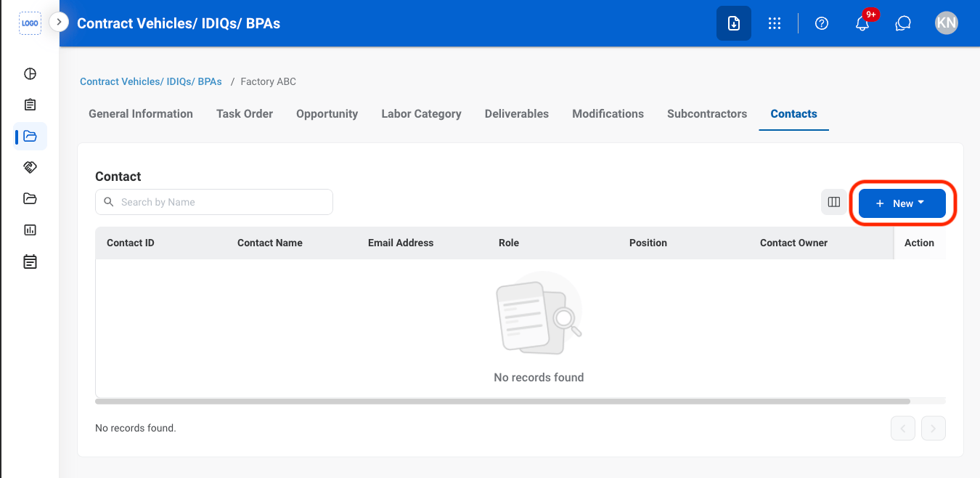Open the chat messages icon
The height and width of the screenshot is (478, 980).
[x=903, y=23]
